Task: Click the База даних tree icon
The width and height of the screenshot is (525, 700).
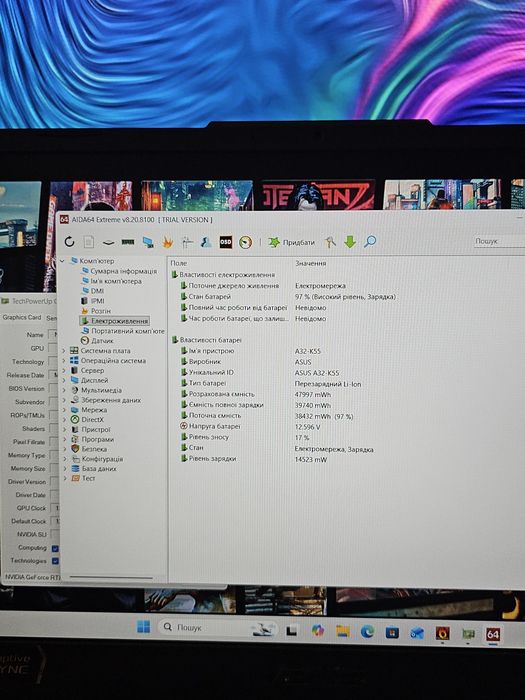Action: (x=75, y=469)
